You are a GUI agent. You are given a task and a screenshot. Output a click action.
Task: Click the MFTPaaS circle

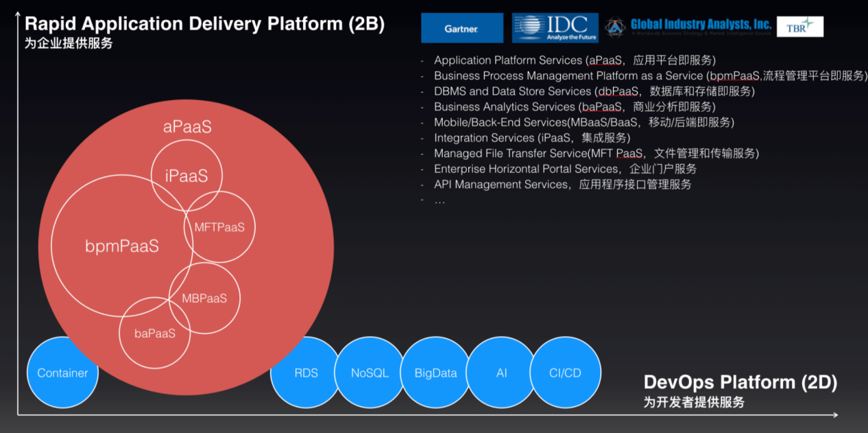(x=220, y=227)
